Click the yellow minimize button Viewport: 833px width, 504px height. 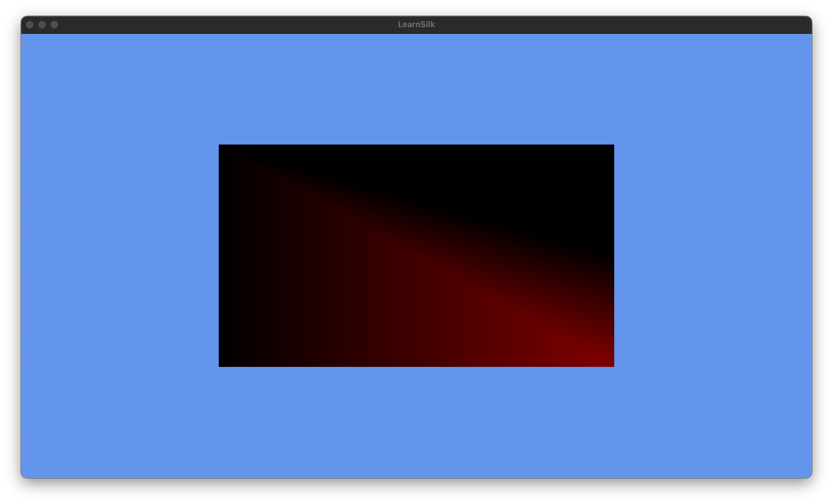(x=43, y=24)
